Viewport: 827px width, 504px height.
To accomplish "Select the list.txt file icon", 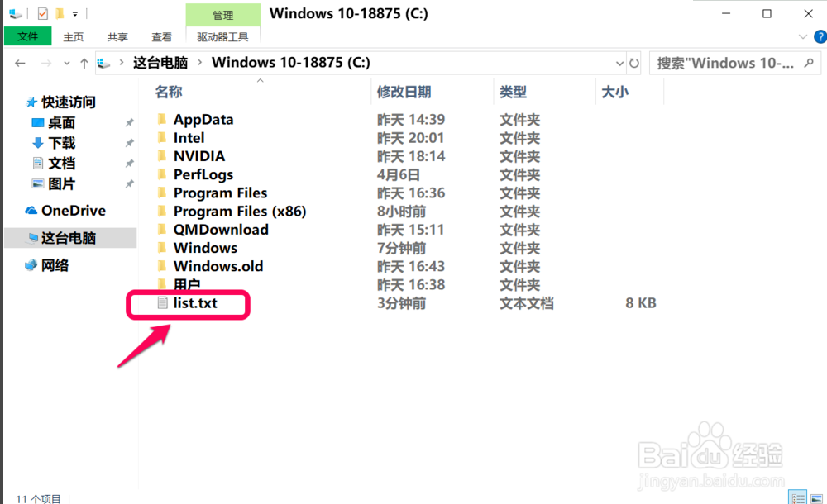I will (x=162, y=302).
